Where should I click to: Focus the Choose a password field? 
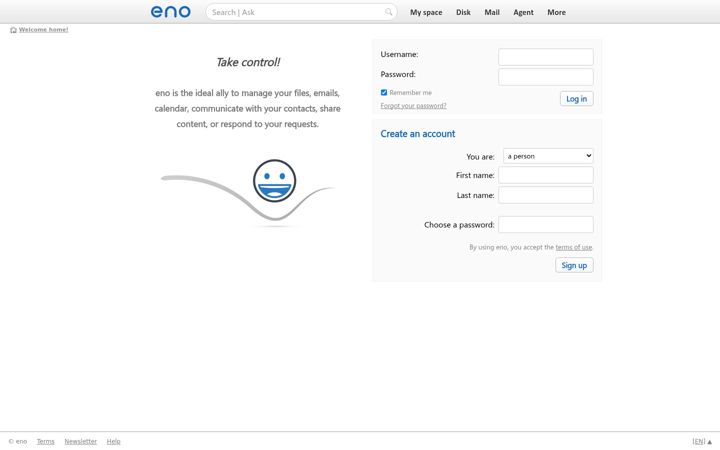(546, 225)
